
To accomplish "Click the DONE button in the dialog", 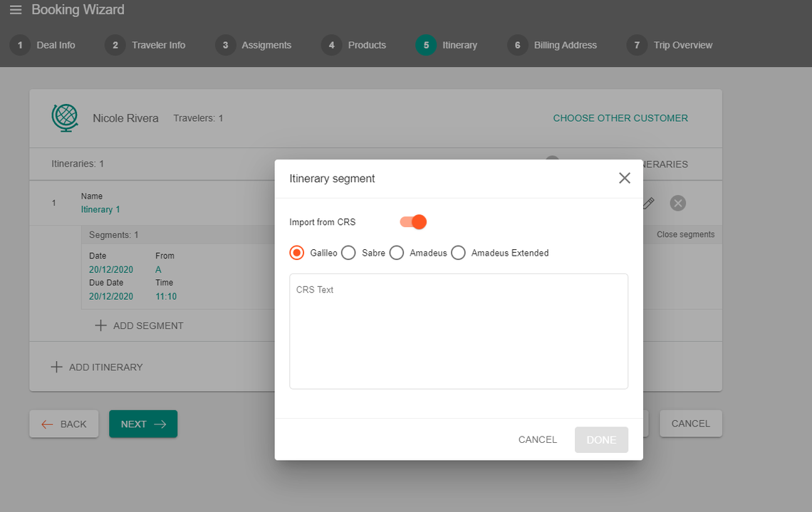I will click(601, 439).
